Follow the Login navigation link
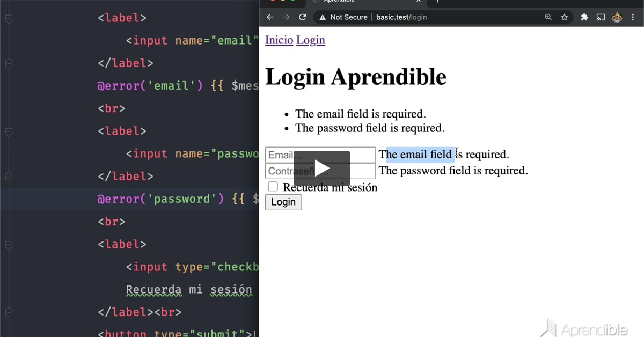The width and height of the screenshot is (644, 337). [x=311, y=40]
